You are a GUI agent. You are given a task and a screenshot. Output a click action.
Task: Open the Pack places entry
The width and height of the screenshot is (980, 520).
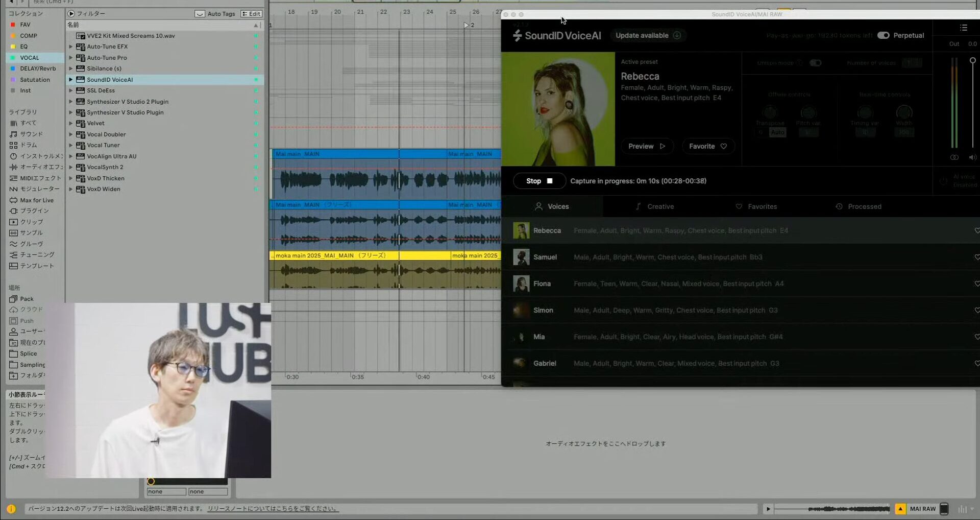click(x=21, y=299)
